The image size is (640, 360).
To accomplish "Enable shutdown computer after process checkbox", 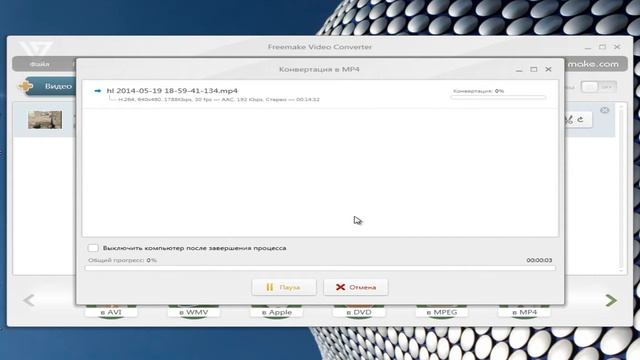I will click(93, 248).
